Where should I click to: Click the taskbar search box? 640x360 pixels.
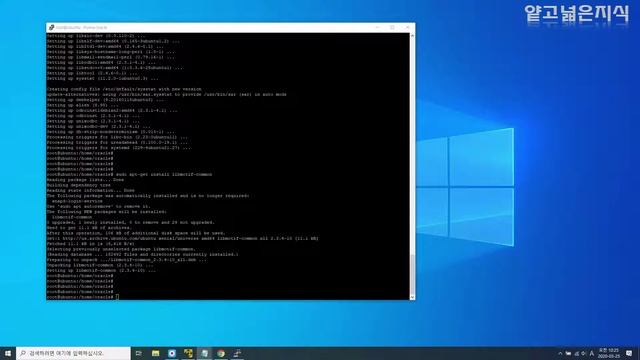[73, 353]
